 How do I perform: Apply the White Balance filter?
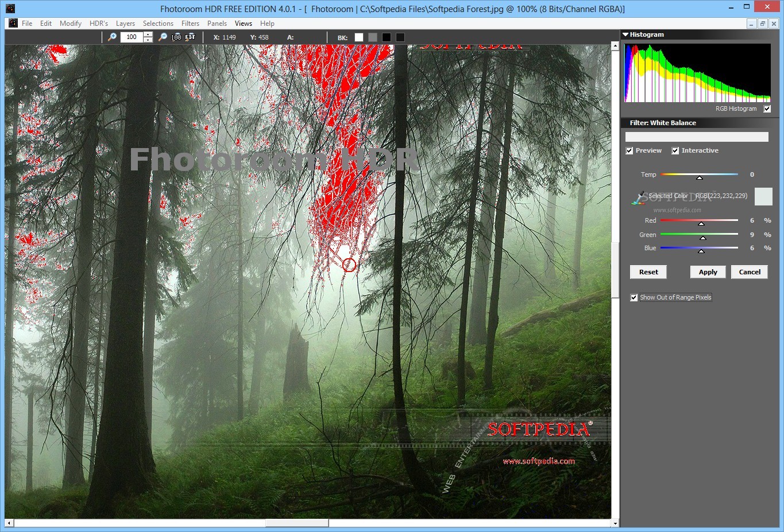[708, 272]
